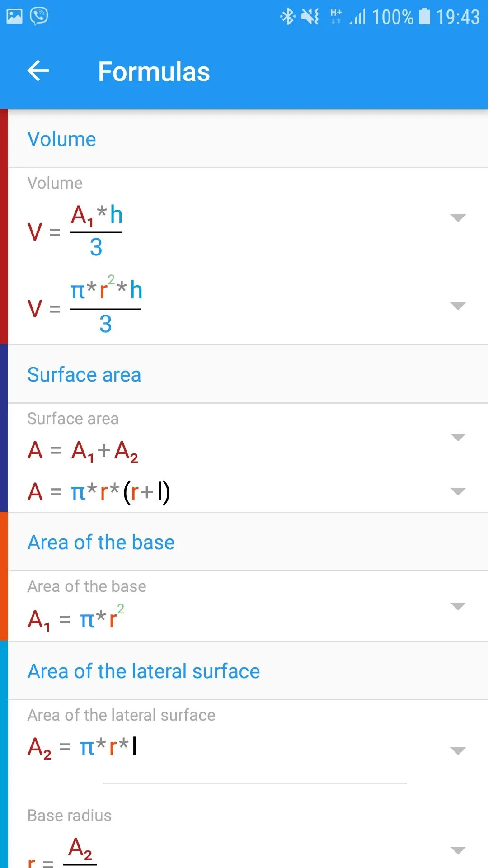Image resolution: width=488 pixels, height=868 pixels.
Task: Tap the Formulas title text
Action: 154,71
